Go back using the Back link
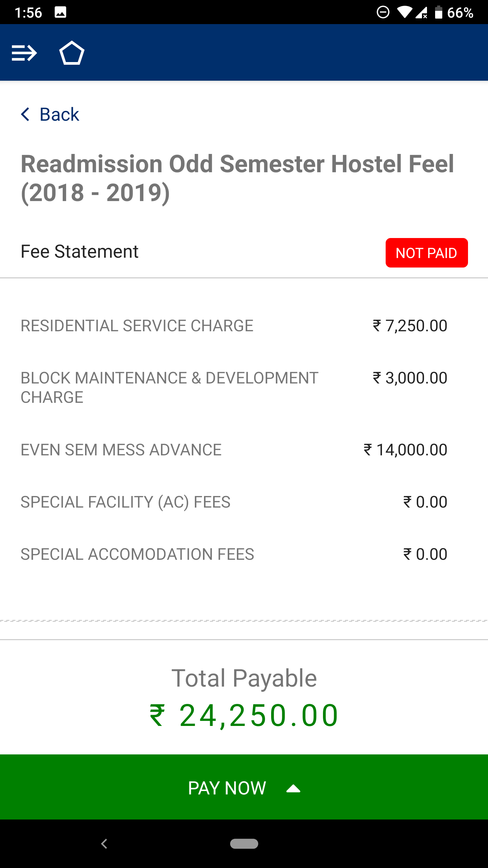Viewport: 488px width, 868px height. coord(59,114)
